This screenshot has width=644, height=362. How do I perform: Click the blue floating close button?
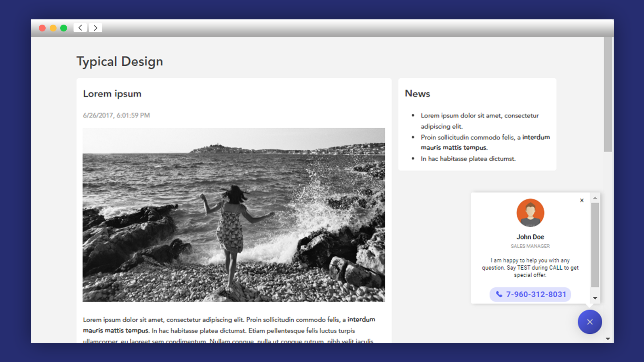589,322
